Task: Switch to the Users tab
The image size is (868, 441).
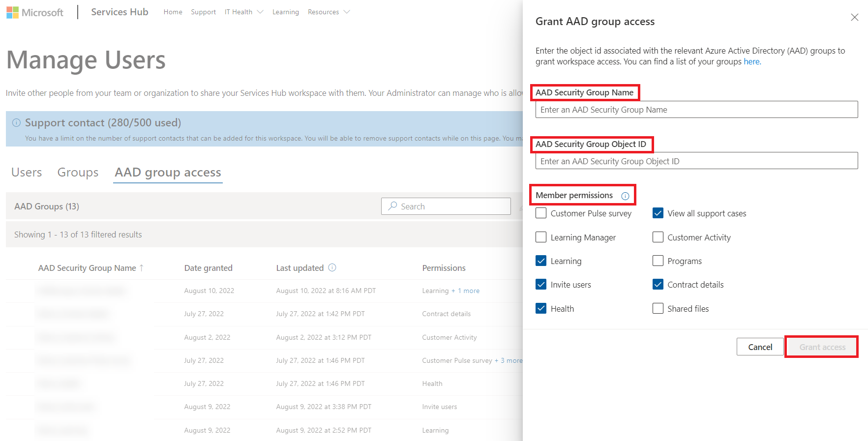Action: [27, 173]
